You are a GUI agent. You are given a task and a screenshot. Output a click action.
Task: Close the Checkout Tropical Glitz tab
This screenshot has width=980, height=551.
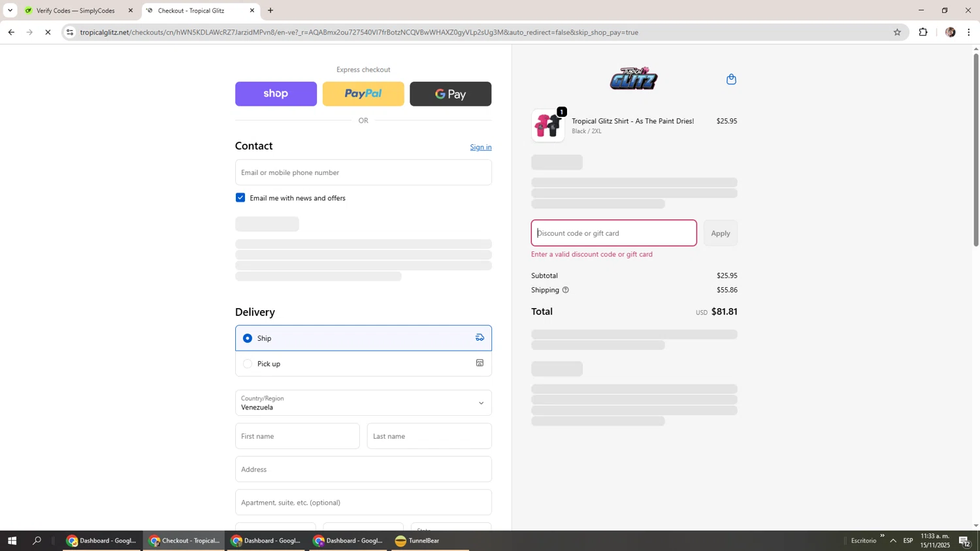[x=252, y=10]
